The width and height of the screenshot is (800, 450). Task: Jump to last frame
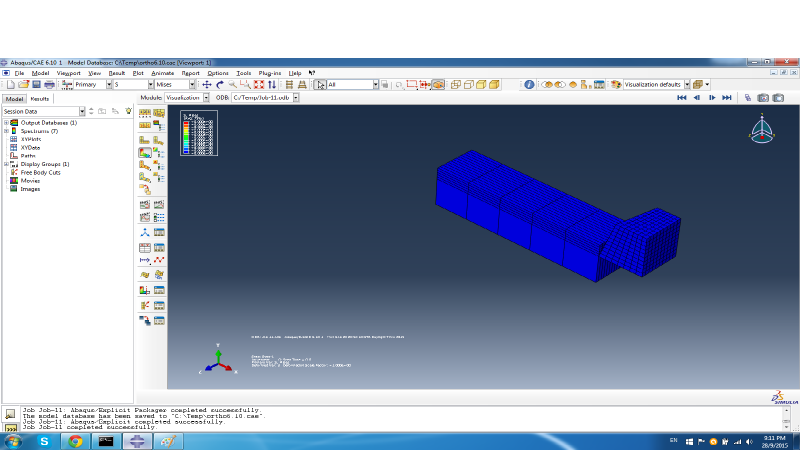pyautogui.click(x=727, y=98)
